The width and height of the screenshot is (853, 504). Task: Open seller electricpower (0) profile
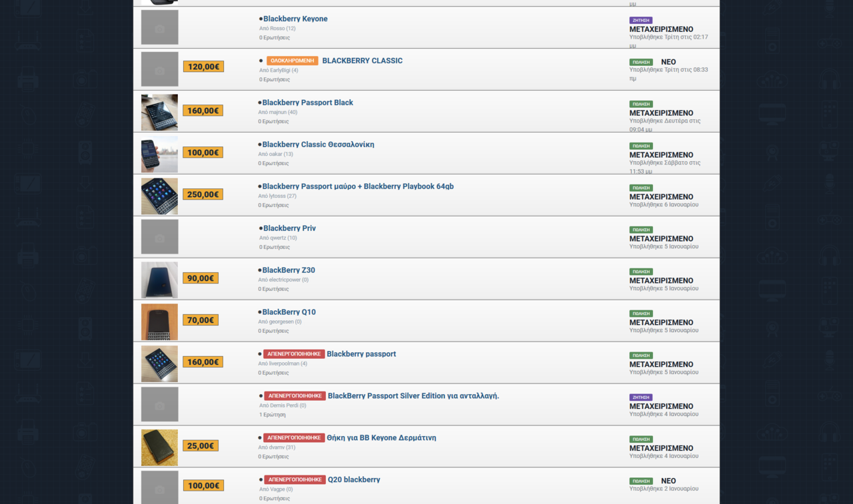point(283,280)
